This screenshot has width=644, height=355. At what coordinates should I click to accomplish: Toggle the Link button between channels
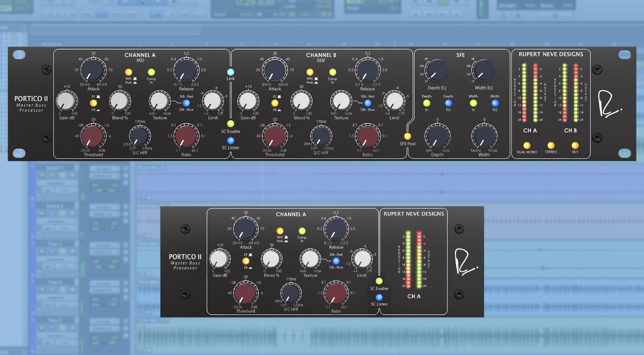coord(230,72)
